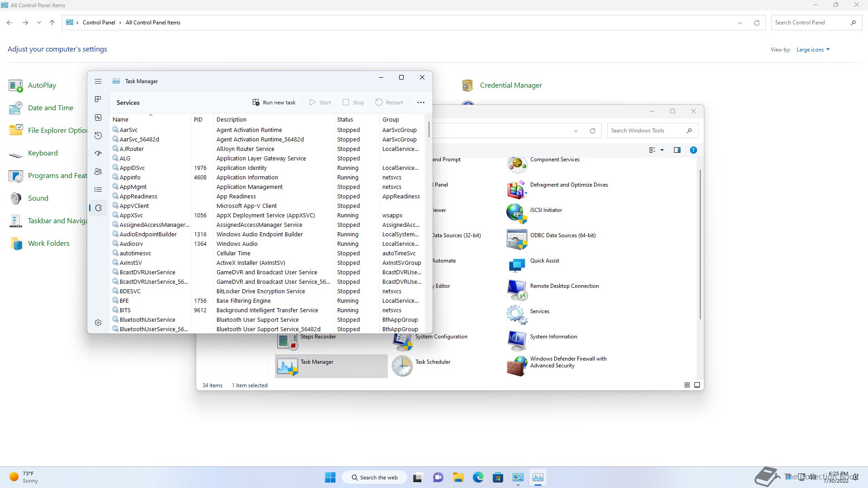This screenshot has width=868, height=488.
Task: Sort services by PID column header
Action: 202,119
